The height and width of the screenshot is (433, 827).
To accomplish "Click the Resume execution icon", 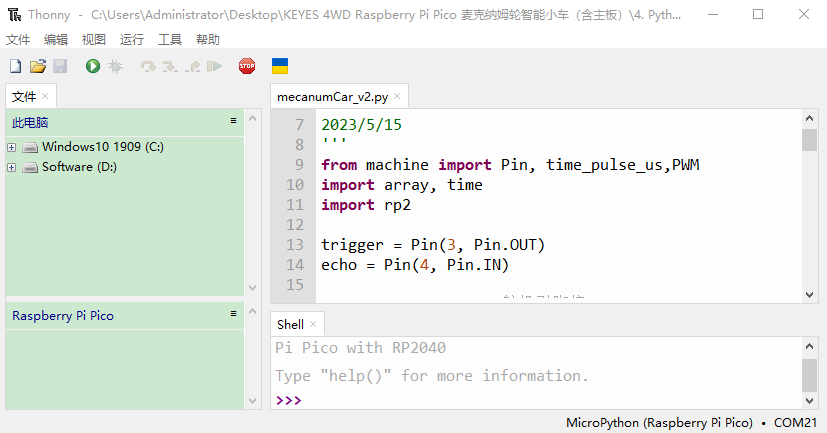I will (214, 66).
